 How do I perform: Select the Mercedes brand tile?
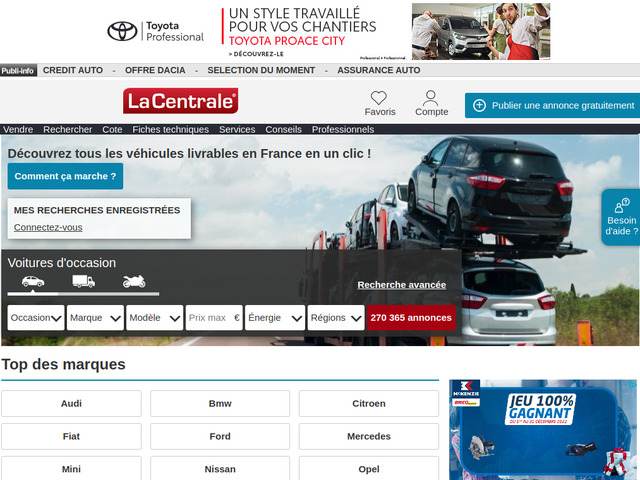click(x=369, y=436)
